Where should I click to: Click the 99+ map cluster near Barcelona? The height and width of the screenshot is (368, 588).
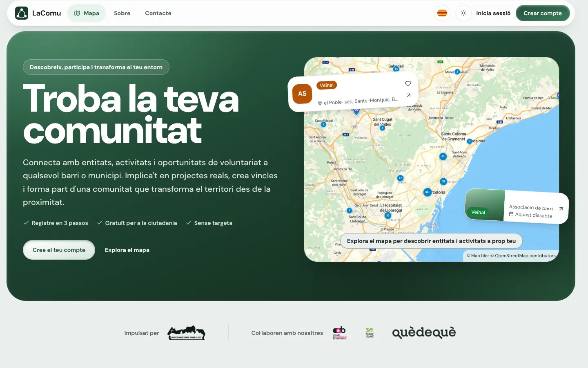tap(428, 192)
